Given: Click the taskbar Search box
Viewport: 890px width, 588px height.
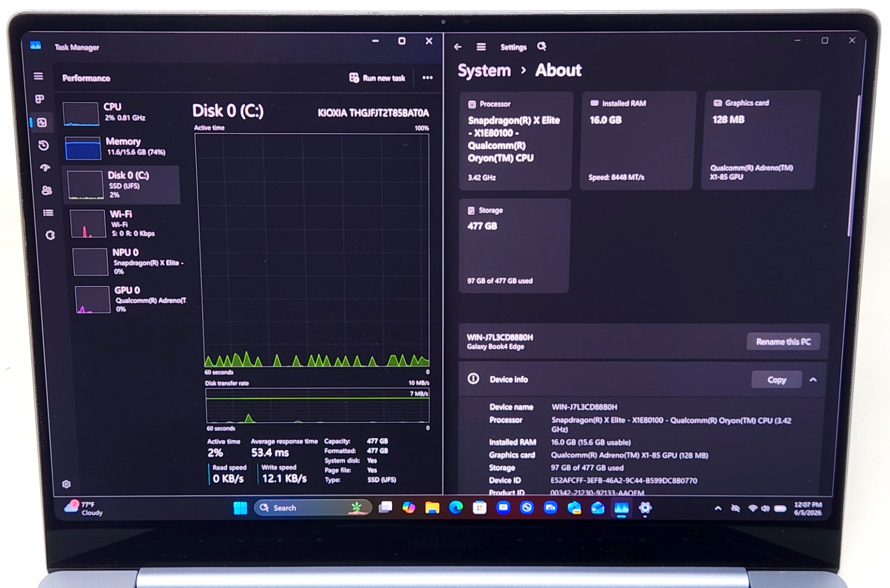Looking at the screenshot, I should 313,508.
